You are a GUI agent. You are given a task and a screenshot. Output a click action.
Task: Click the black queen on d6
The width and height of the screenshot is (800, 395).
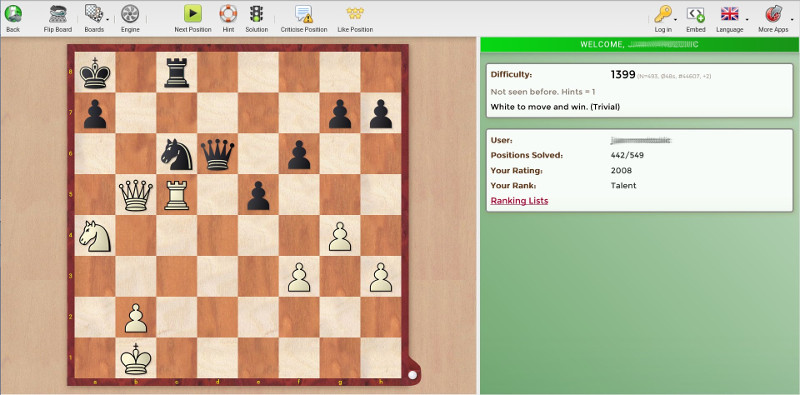[x=217, y=154]
